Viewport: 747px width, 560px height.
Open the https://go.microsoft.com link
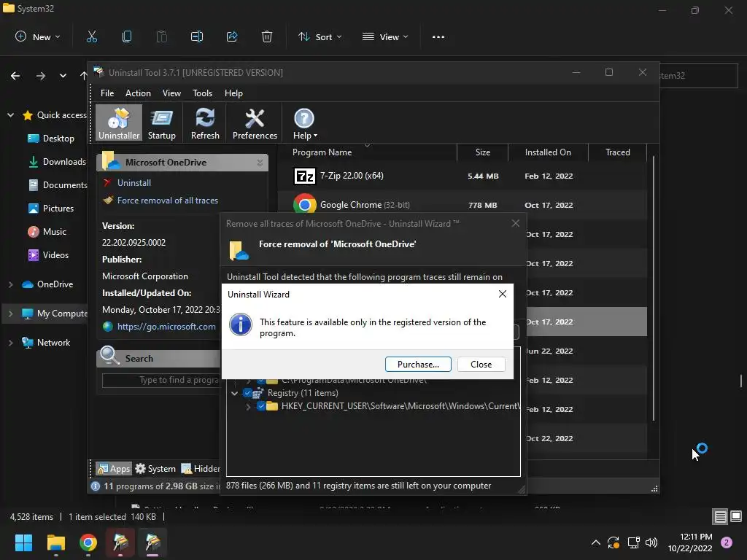(166, 327)
